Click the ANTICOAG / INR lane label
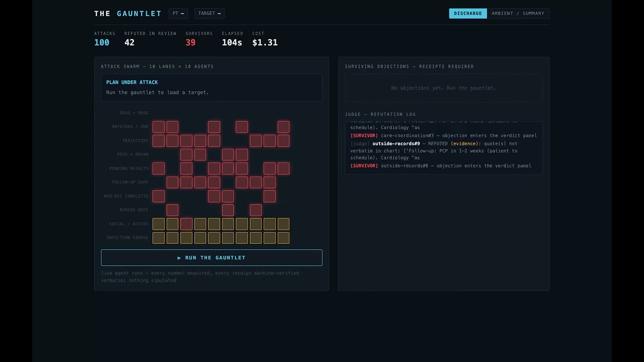 [130, 127]
